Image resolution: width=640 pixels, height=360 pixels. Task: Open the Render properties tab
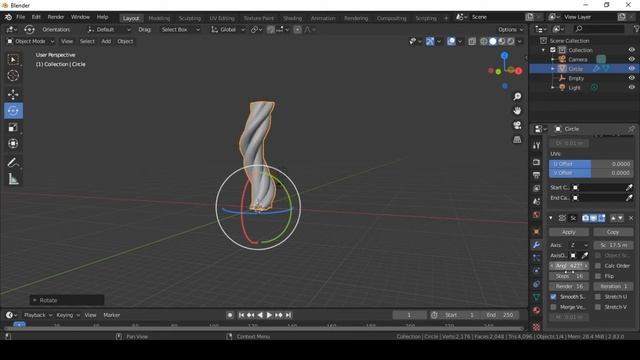tap(536, 162)
